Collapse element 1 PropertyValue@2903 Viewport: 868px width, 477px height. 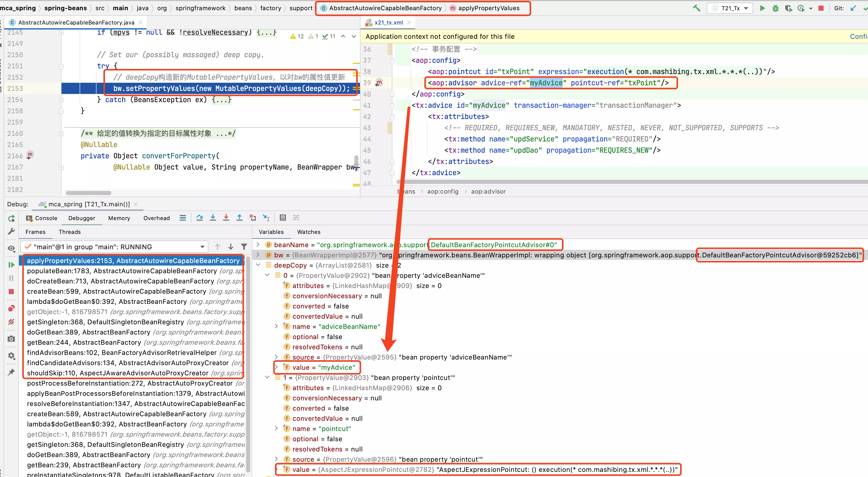tap(267, 377)
